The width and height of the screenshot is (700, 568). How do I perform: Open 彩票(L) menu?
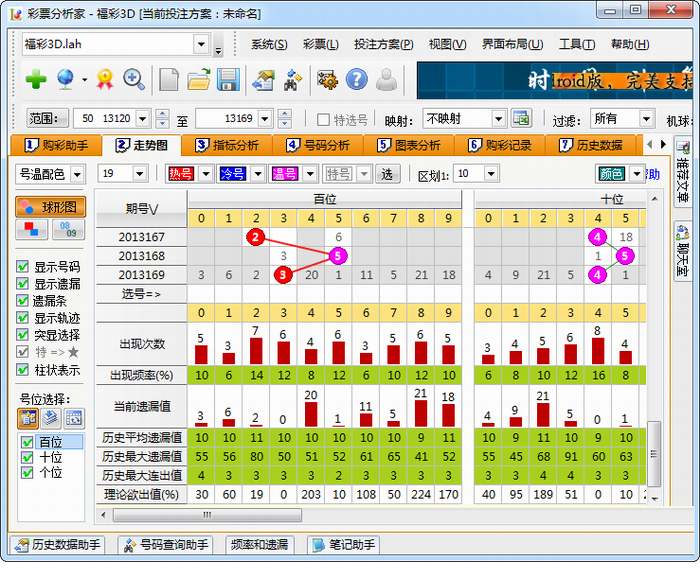(321, 44)
